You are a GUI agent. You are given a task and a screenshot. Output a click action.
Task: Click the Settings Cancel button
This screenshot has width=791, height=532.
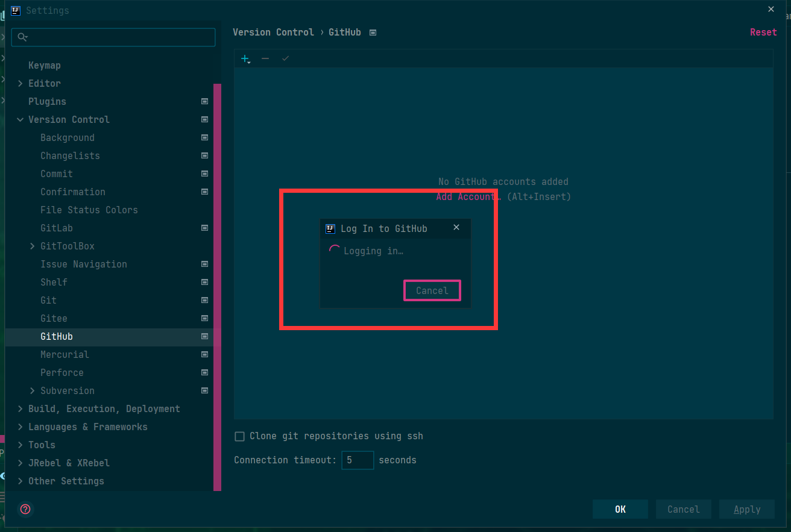pos(683,509)
